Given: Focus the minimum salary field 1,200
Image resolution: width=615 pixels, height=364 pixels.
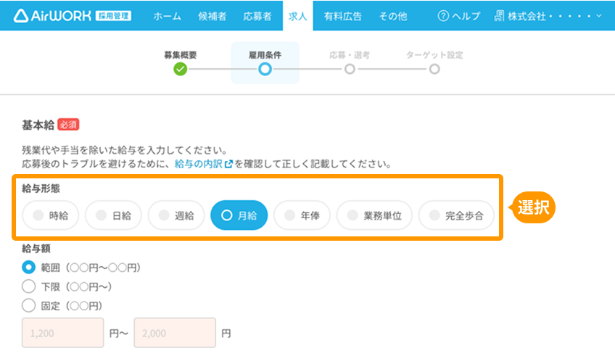Looking at the screenshot, I should pyautogui.click(x=63, y=333).
